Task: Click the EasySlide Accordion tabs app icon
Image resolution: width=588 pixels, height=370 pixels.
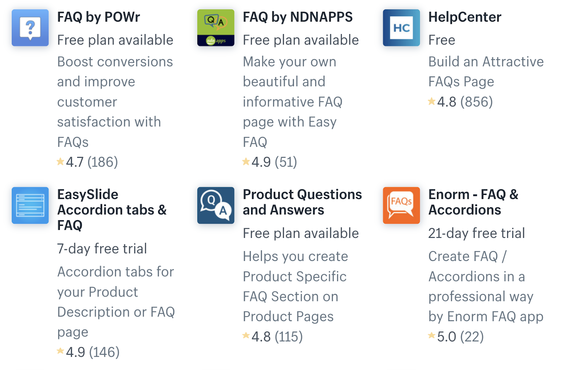Action: (30, 206)
